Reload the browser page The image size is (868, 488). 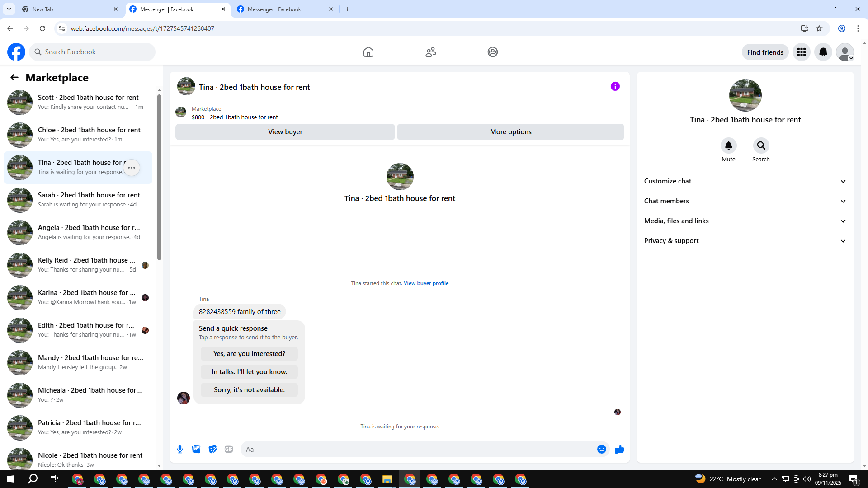point(42,28)
